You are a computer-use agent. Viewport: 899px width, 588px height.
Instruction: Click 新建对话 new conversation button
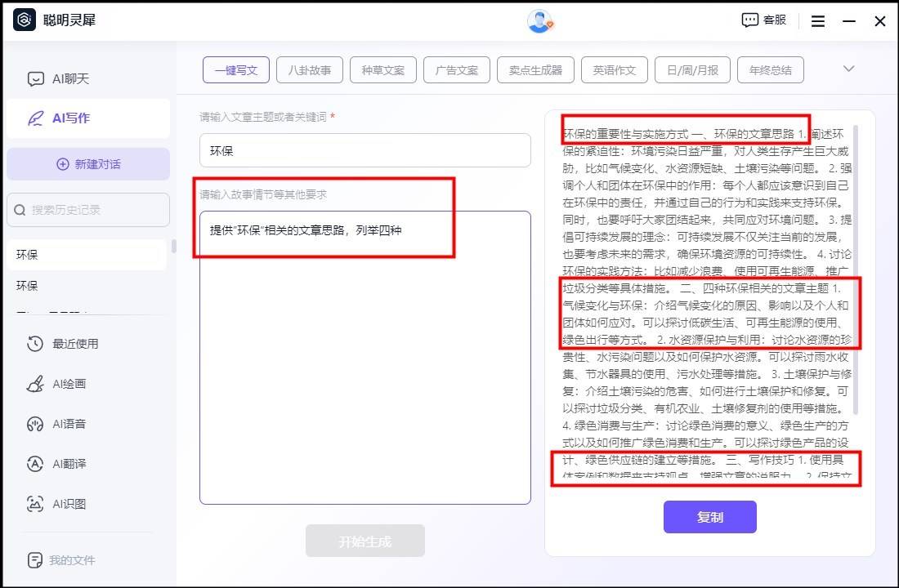point(88,164)
